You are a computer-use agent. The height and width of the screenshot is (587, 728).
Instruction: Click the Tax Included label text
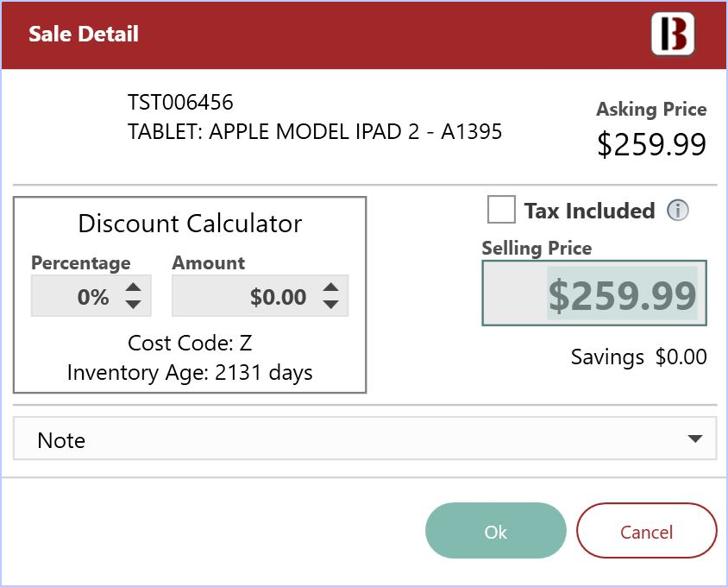coord(589,211)
